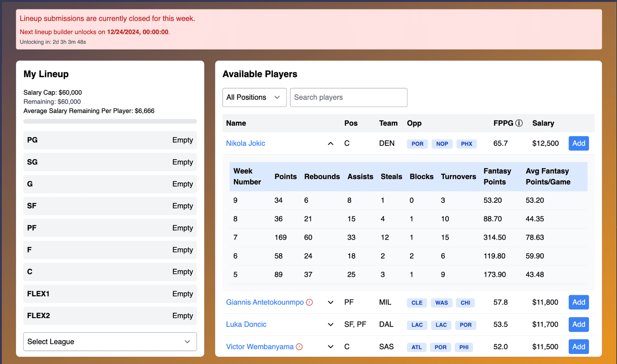Select the empty SF lineup slot
The height and width of the screenshot is (364, 617).
coord(110,206)
